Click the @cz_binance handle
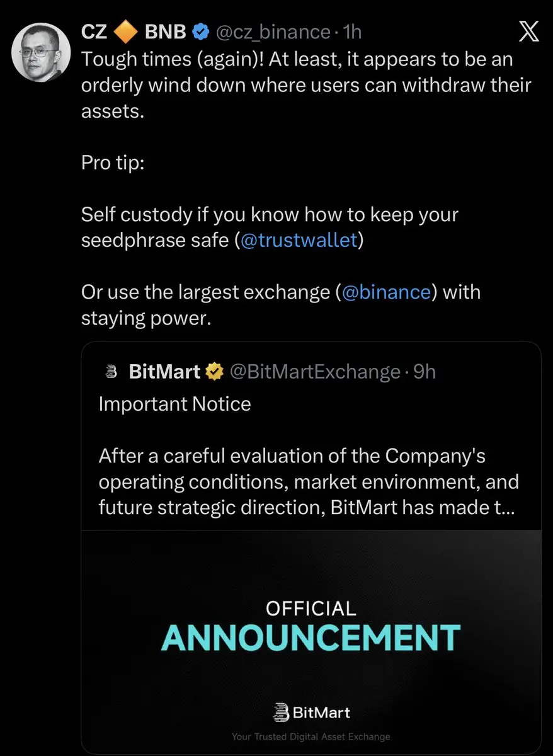The height and width of the screenshot is (756, 553). [273, 31]
